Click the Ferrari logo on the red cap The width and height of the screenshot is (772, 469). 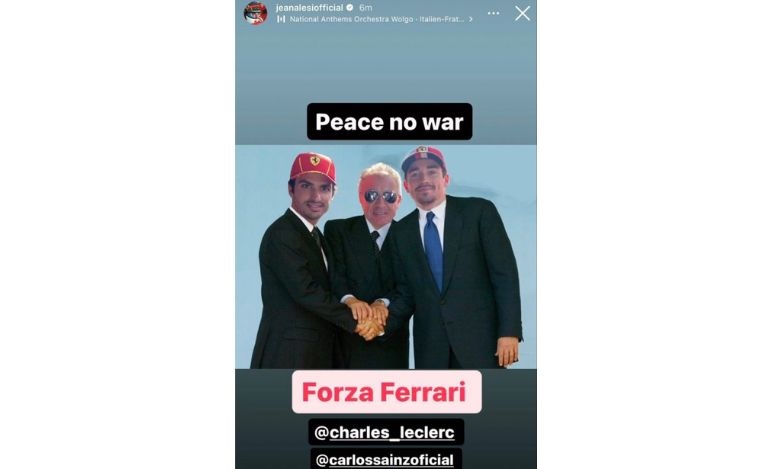[315, 160]
